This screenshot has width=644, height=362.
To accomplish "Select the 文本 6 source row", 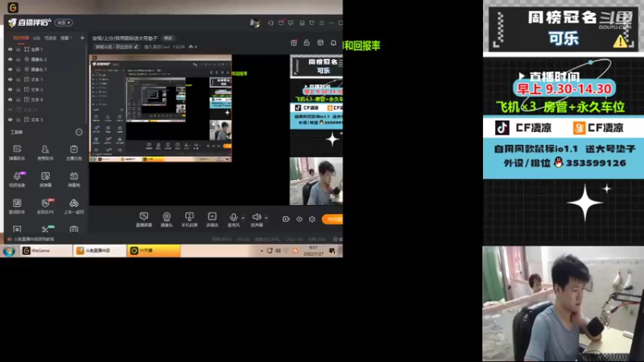I will pos(45,99).
